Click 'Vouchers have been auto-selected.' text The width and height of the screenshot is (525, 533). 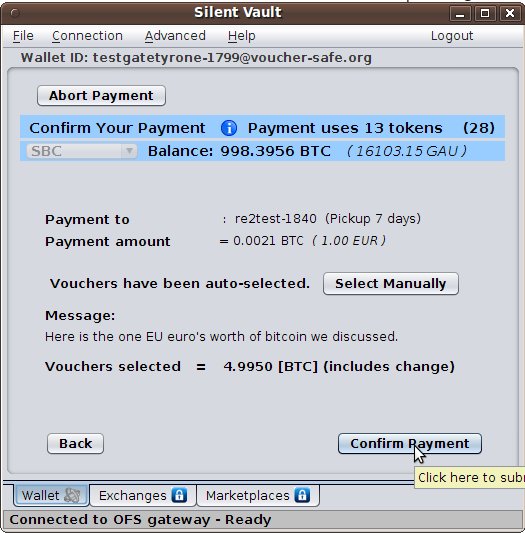click(x=180, y=283)
